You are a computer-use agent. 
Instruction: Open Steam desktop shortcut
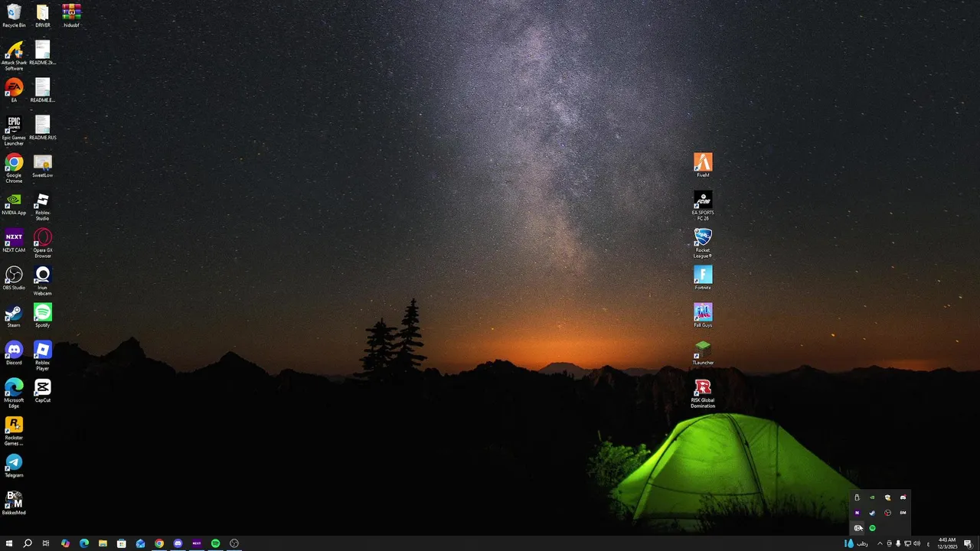14,315
